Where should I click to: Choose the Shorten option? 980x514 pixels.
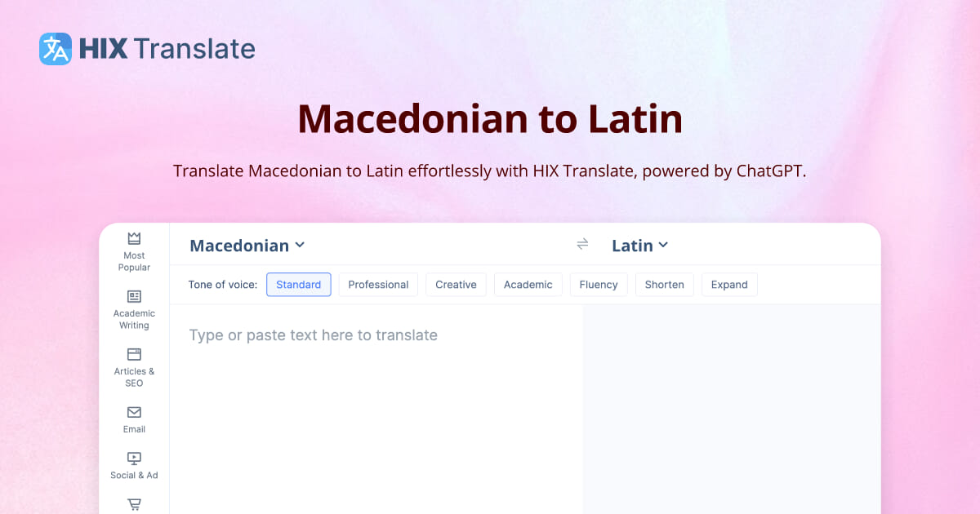click(x=664, y=284)
